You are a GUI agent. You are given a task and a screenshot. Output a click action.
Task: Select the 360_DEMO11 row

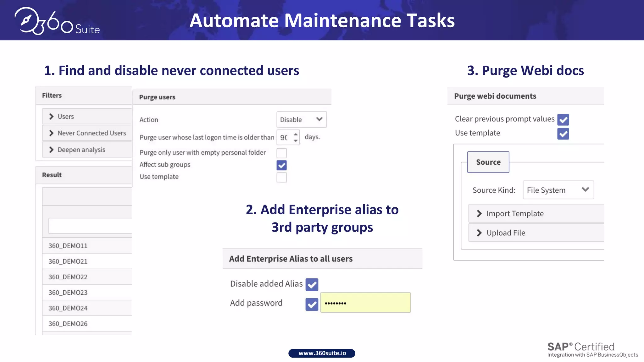[87, 246]
